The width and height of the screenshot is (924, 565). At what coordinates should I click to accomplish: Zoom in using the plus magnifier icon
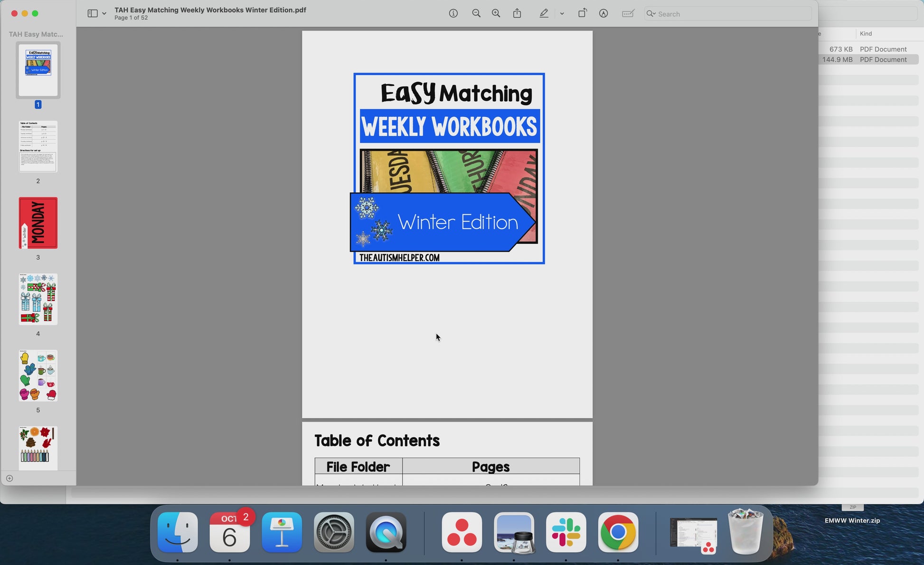click(x=496, y=14)
